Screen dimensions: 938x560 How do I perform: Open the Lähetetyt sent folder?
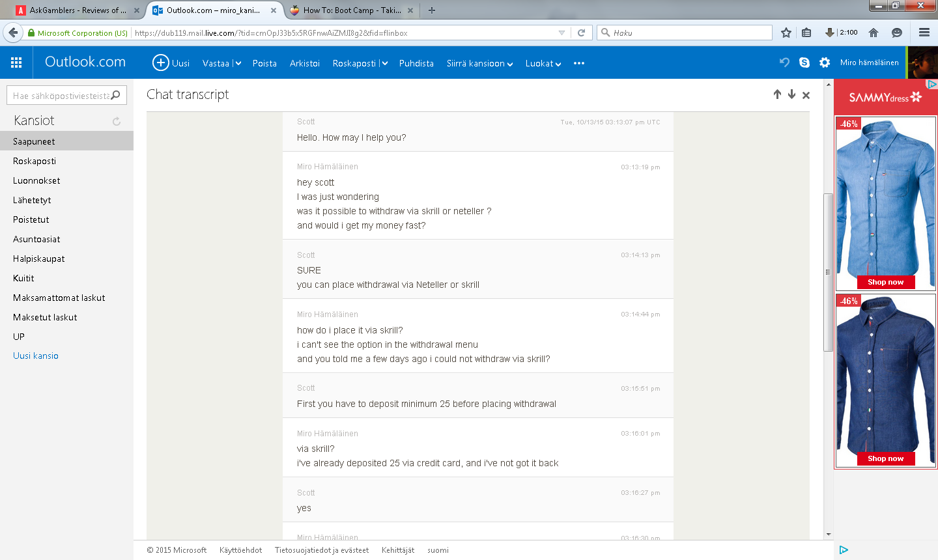[66, 200]
